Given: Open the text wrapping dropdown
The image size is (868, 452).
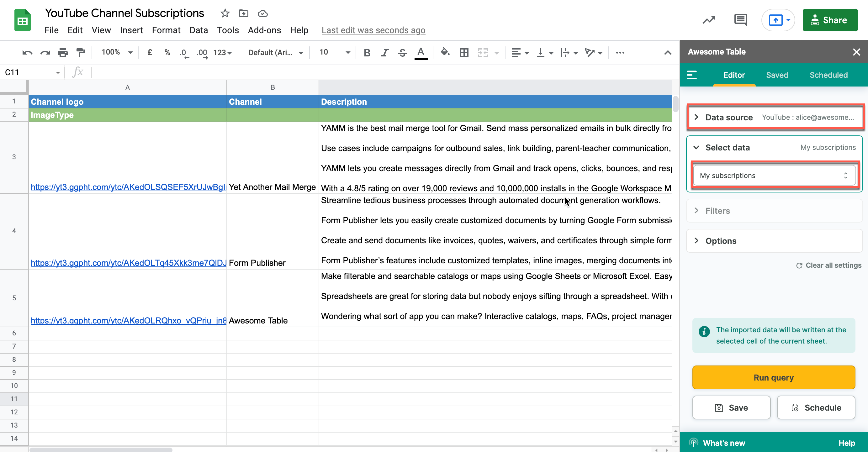Looking at the screenshot, I should [569, 53].
